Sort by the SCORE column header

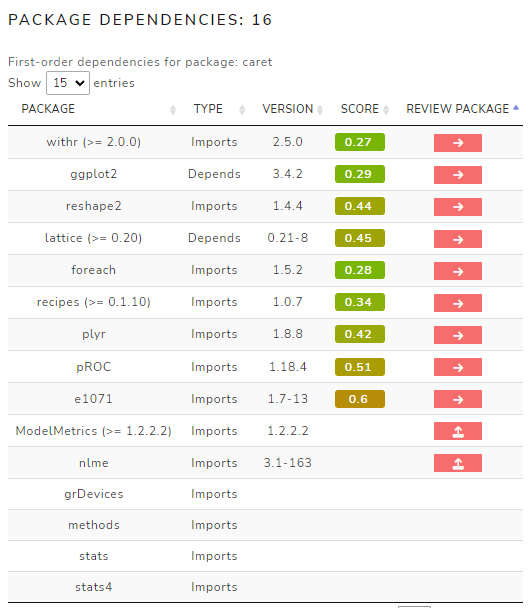pyautogui.click(x=359, y=109)
